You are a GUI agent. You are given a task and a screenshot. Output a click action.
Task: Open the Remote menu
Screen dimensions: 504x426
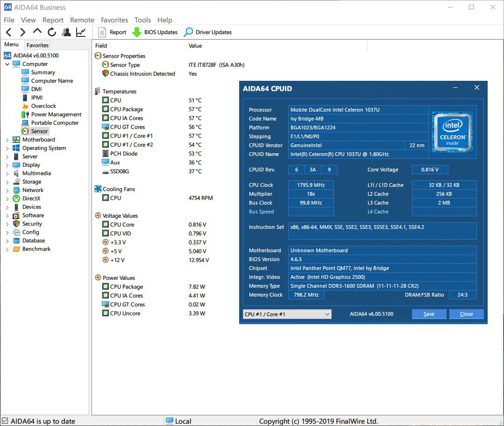(82, 20)
